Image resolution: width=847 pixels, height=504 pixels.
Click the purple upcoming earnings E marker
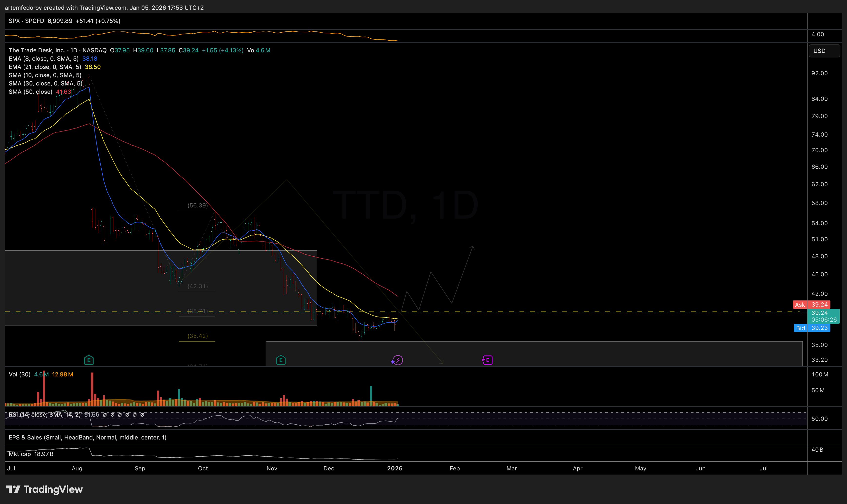487,360
